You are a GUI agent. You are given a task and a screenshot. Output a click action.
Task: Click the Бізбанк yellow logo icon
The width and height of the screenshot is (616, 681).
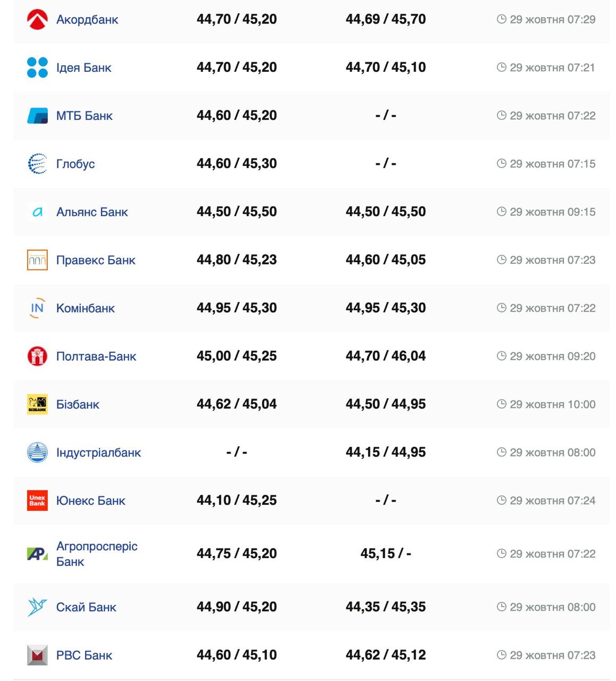coord(37,404)
